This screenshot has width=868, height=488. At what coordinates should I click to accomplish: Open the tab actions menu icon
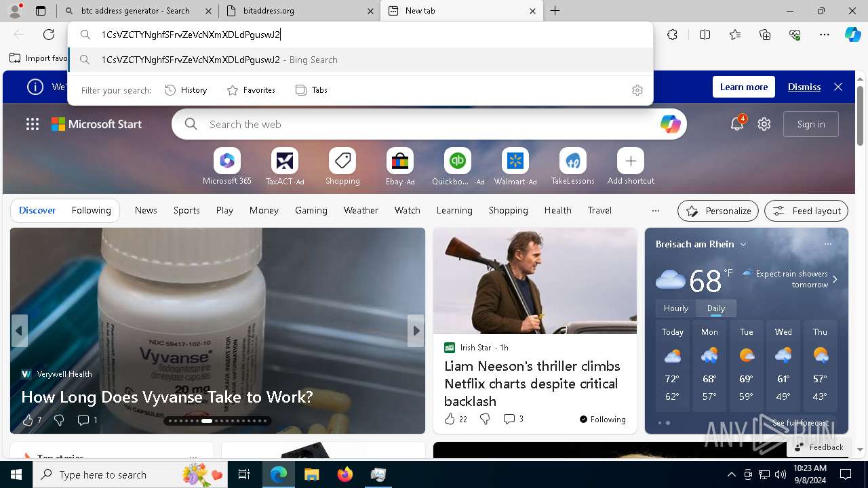tap(41, 11)
